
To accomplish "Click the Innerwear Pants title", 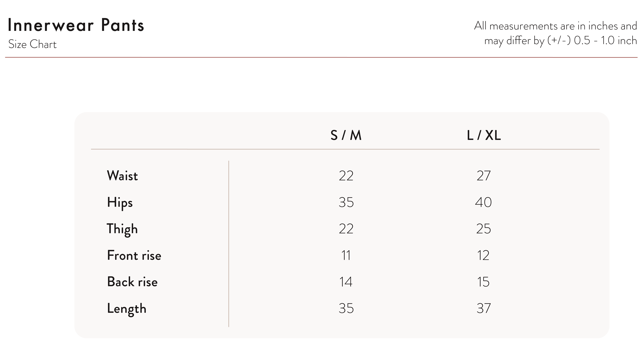I will click(x=76, y=25).
